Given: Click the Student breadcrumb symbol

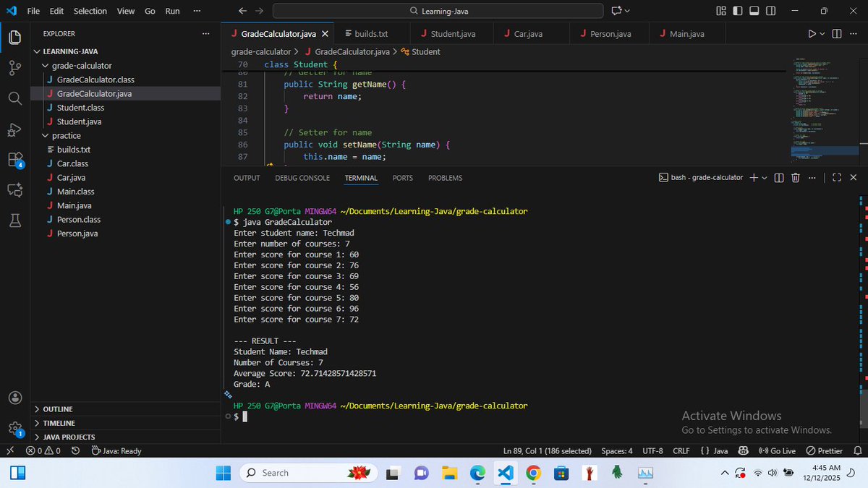Looking at the screenshot, I should (420, 51).
